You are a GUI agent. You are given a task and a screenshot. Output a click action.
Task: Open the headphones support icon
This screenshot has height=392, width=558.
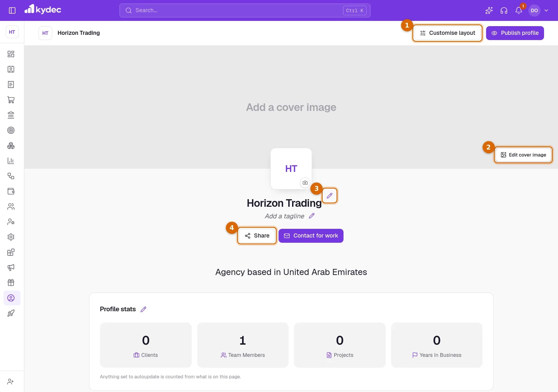pos(504,10)
